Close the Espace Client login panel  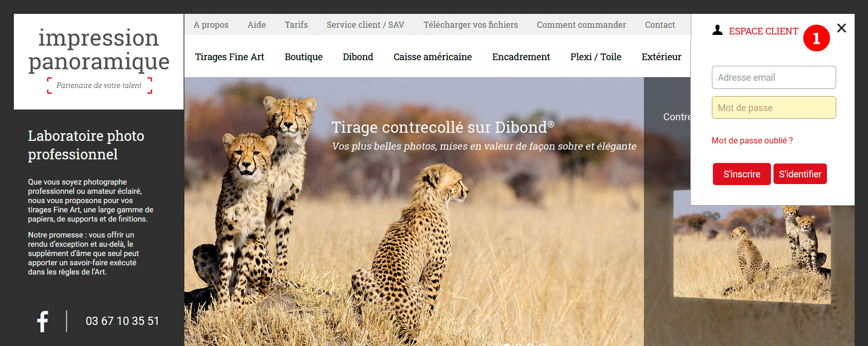click(841, 28)
